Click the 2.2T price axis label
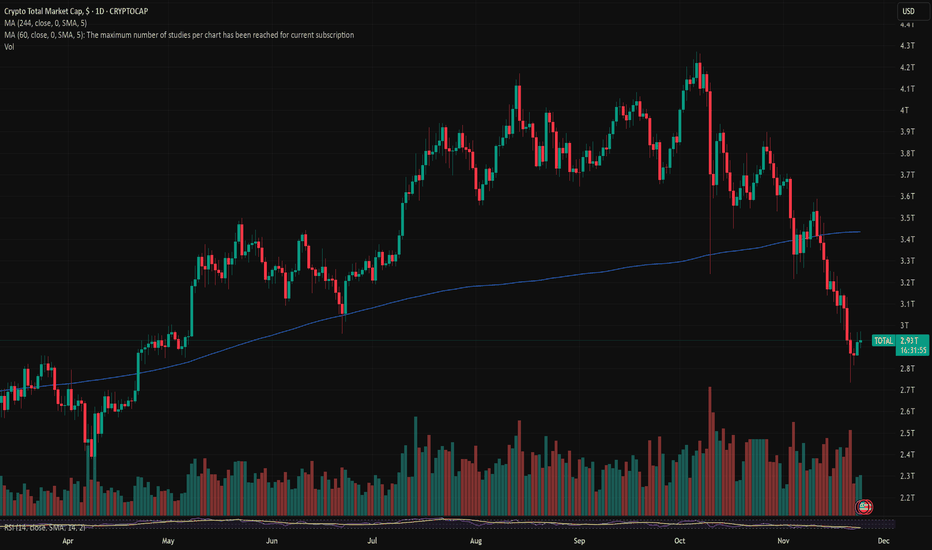Image resolution: width=932 pixels, height=550 pixels. [x=907, y=498]
